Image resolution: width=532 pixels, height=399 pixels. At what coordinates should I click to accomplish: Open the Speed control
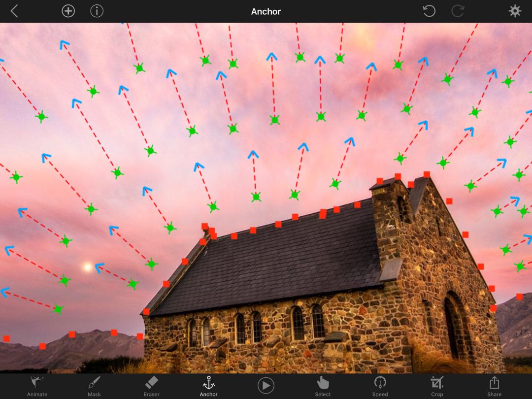[x=380, y=385]
